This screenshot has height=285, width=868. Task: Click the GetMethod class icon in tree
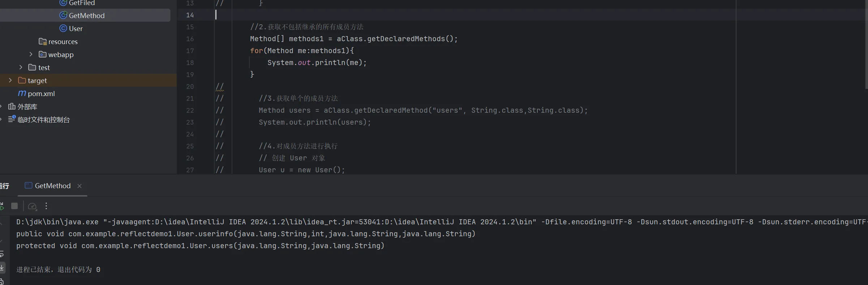pos(63,16)
